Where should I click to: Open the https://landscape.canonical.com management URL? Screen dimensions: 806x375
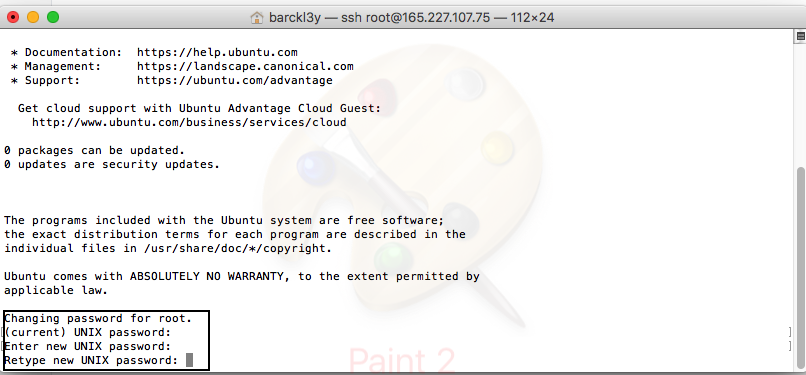245,66
